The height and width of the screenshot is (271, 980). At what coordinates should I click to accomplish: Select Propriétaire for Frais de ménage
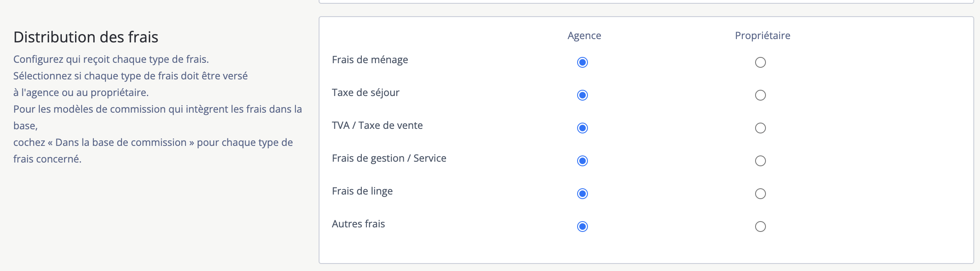[x=761, y=62]
